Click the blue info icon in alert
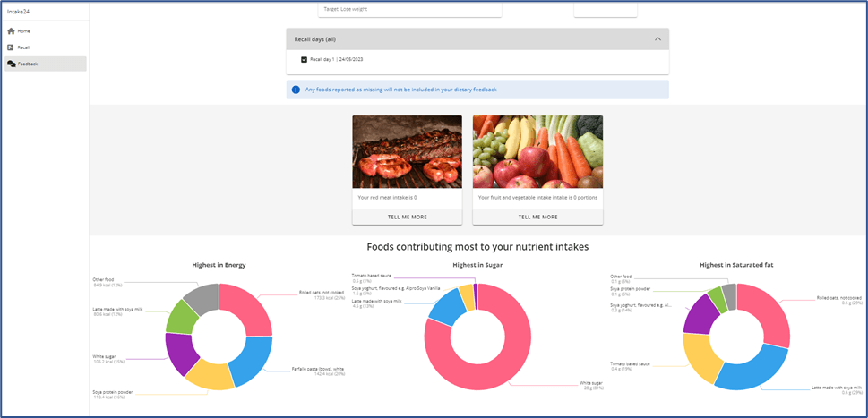Image resolution: width=868 pixels, height=418 pixels. 296,90
